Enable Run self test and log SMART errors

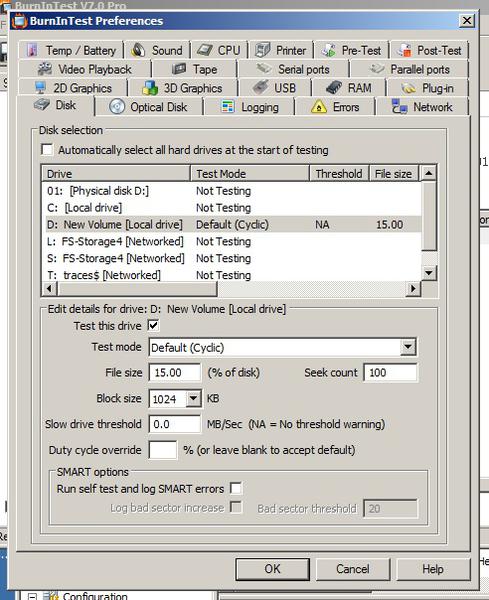pyautogui.click(x=236, y=488)
